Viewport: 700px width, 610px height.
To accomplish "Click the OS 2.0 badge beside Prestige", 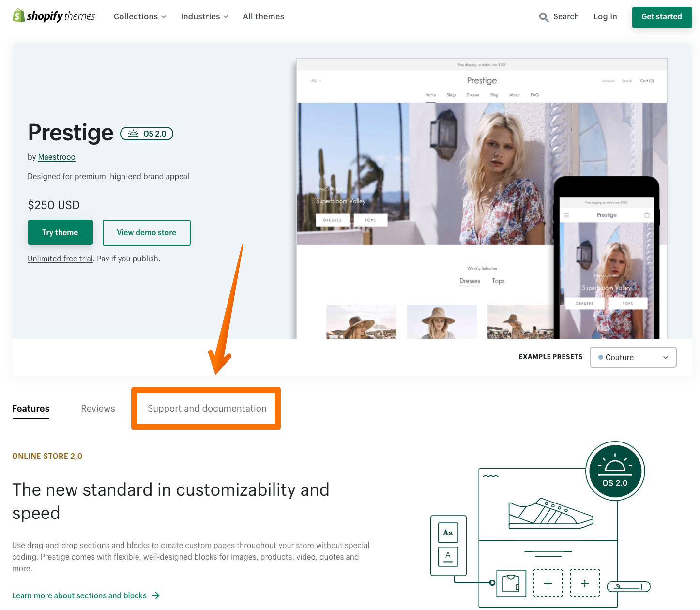I will click(x=147, y=134).
